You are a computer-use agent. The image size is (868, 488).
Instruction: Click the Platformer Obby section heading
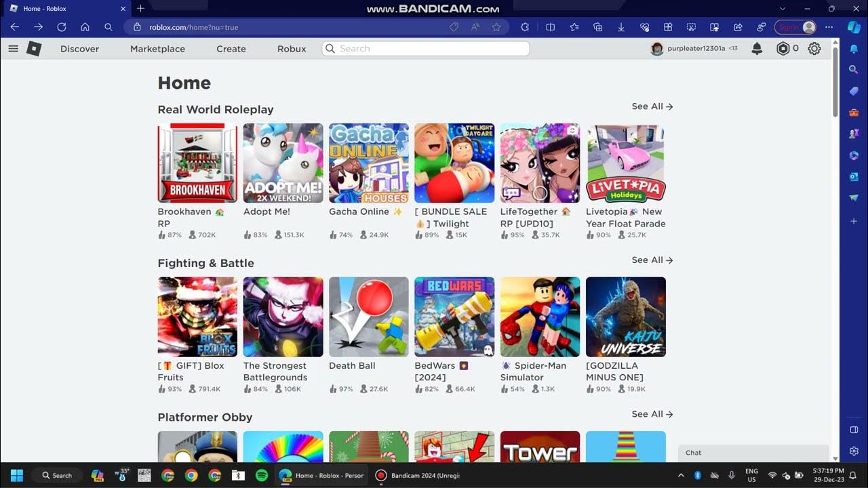pyautogui.click(x=205, y=417)
